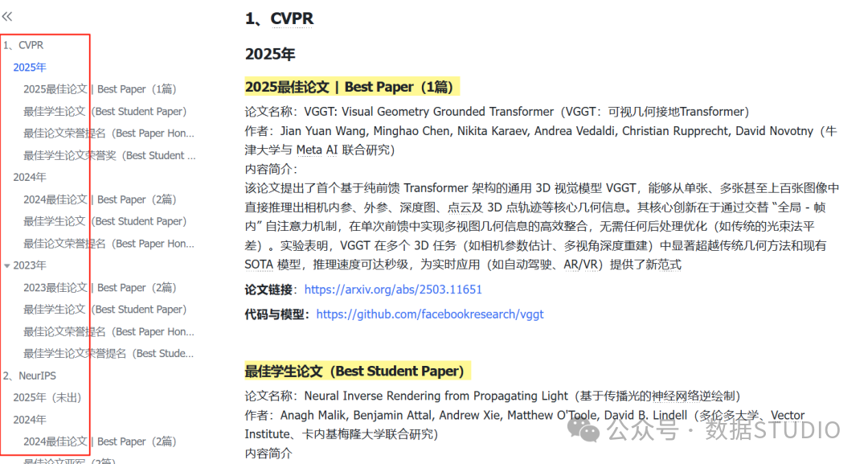The image size is (868, 464).
Task: Jump to "2024年" outline entry under CVPR
Action: [x=30, y=177]
